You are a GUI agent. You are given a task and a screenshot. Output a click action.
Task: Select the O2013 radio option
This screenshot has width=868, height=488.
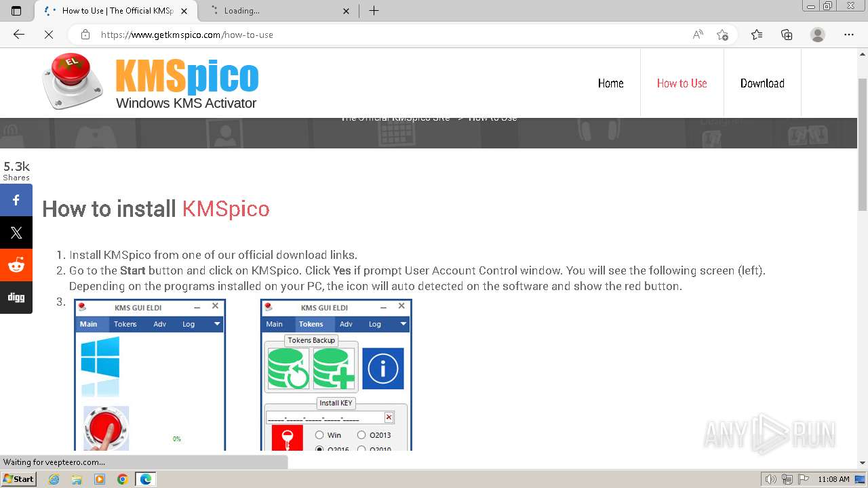361,435
